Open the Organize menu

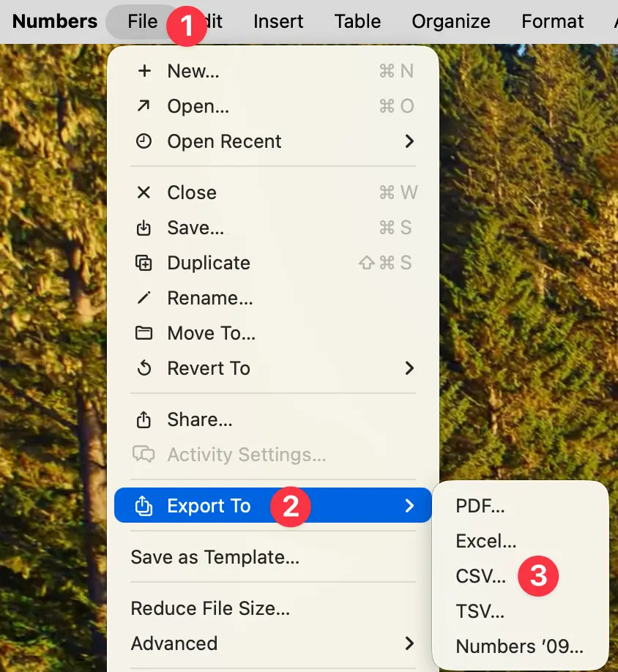click(x=450, y=21)
